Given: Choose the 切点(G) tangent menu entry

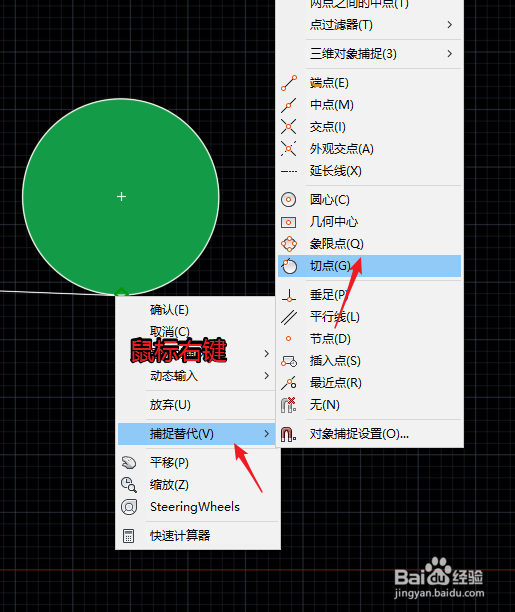Looking at the screenshot, I should (369, 266).
